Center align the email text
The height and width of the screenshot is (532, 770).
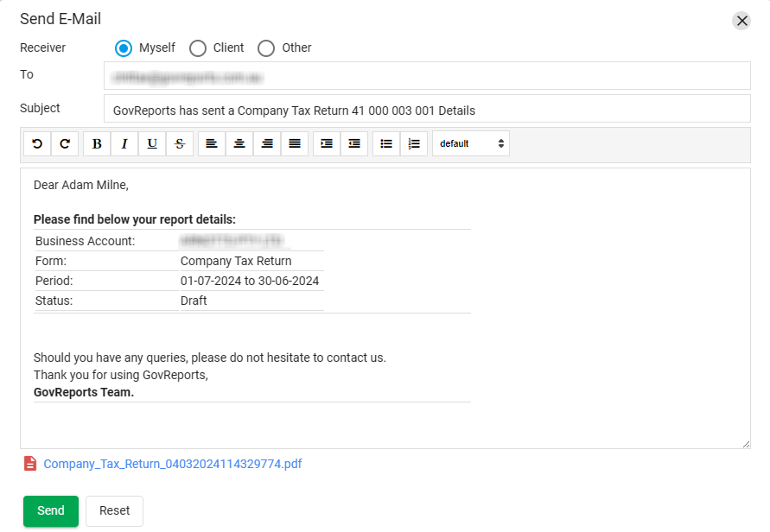[239, 144]
